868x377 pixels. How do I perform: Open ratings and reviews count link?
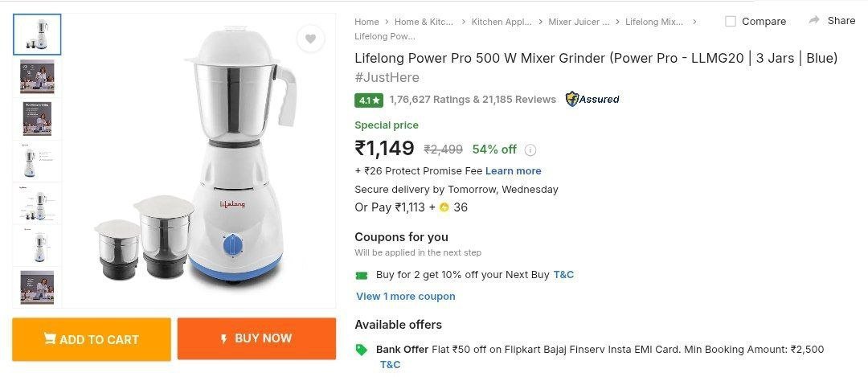tap(473, 100)
